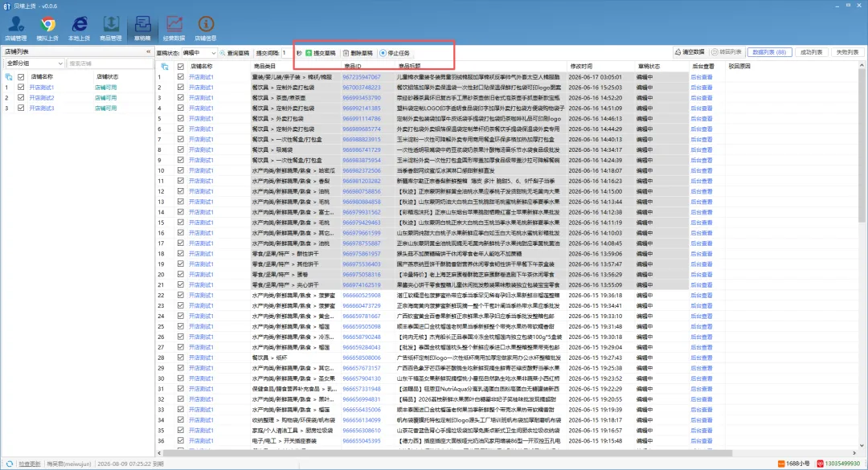Collapse the 店铺列表 panel with double chevron
868x470 pixels.
tap(149, 51)
